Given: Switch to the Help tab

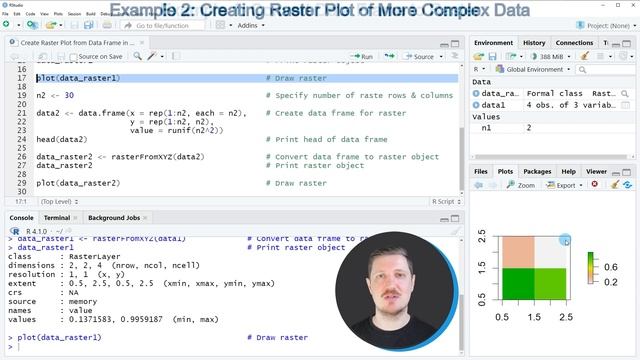Looking at the screenshot, I should point(568,171).
